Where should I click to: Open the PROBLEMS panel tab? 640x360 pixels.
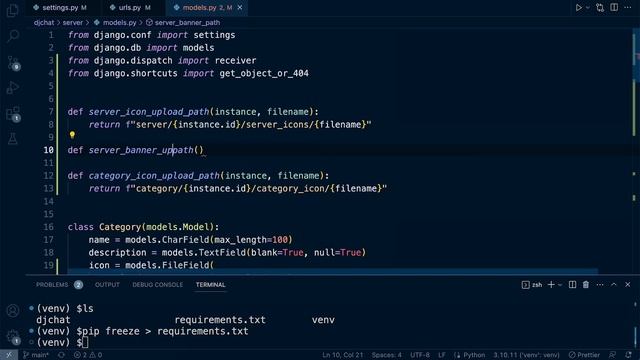pos(52,284)
